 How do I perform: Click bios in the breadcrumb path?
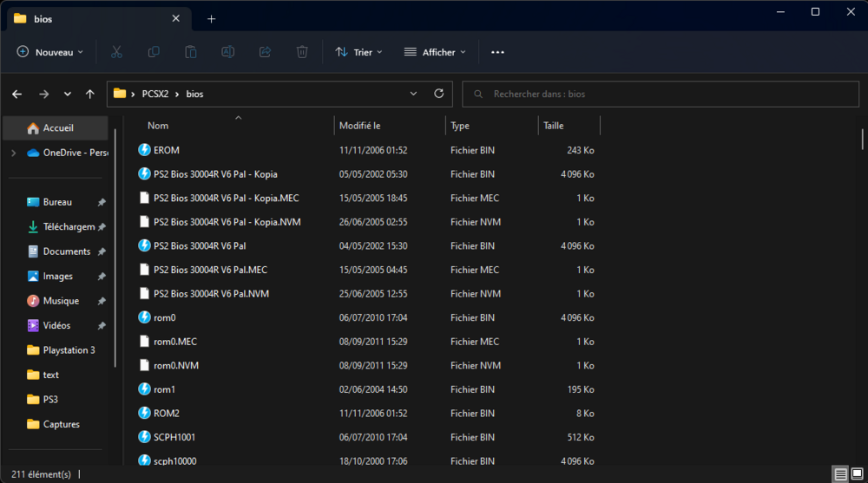[194, 94]
